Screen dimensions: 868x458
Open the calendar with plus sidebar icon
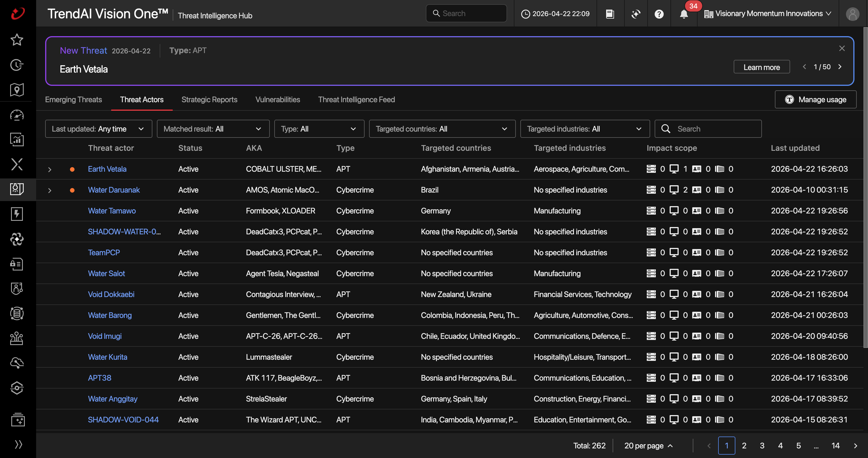17,420
